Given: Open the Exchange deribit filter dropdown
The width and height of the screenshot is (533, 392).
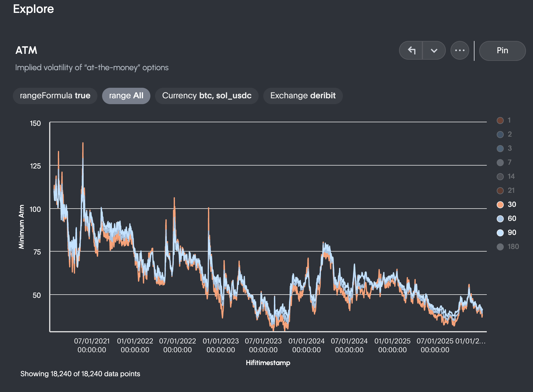Looking at the screenshot, I should (303, 96).
